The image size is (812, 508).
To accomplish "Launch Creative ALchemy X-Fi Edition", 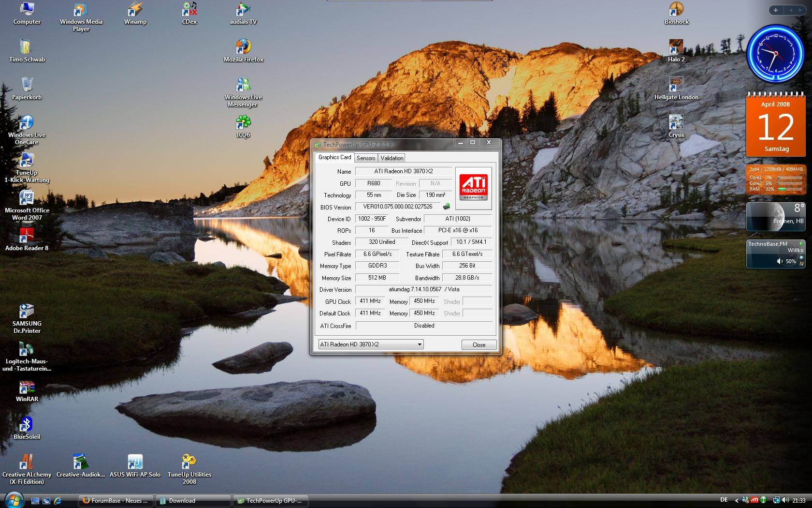I will (27, 470).
